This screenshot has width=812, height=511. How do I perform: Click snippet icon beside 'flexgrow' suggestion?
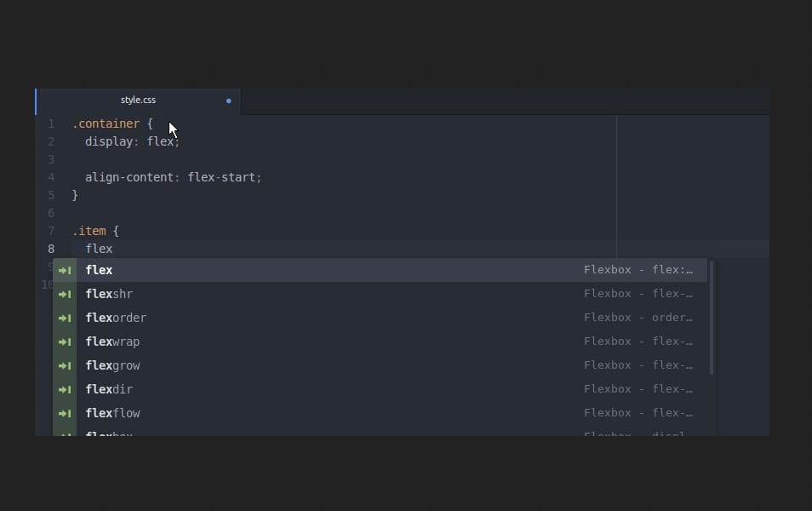[65, 366]
